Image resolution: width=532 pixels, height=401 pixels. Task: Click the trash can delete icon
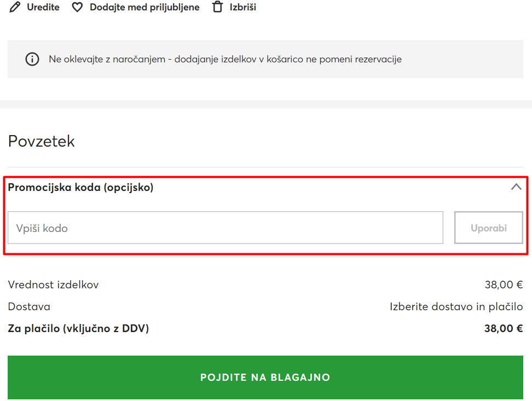(217, 7)
